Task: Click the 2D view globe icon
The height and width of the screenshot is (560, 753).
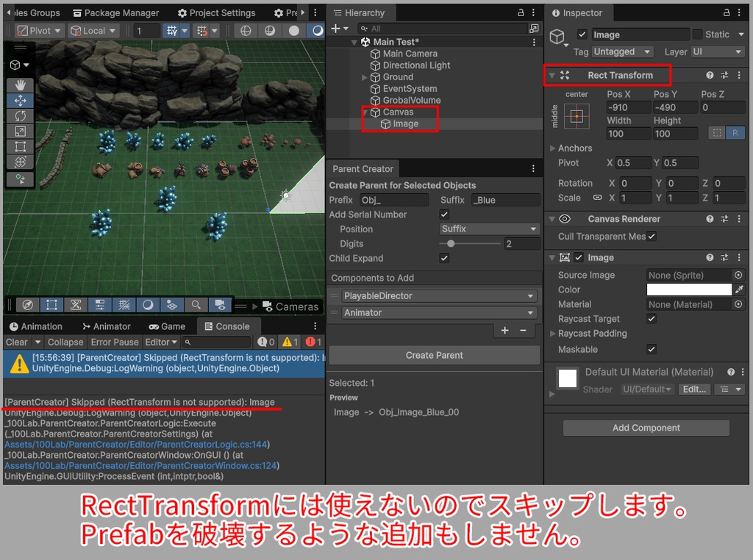Action: pos(246,31)
